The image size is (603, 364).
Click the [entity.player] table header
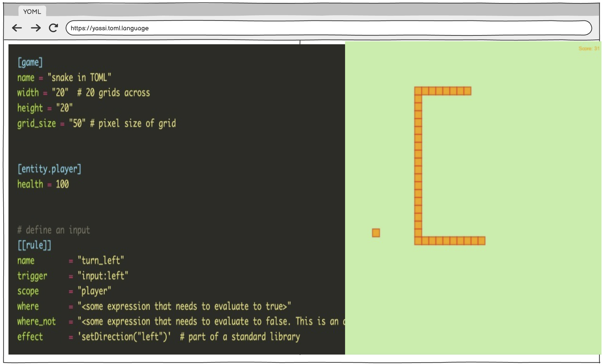pos(49,169)
